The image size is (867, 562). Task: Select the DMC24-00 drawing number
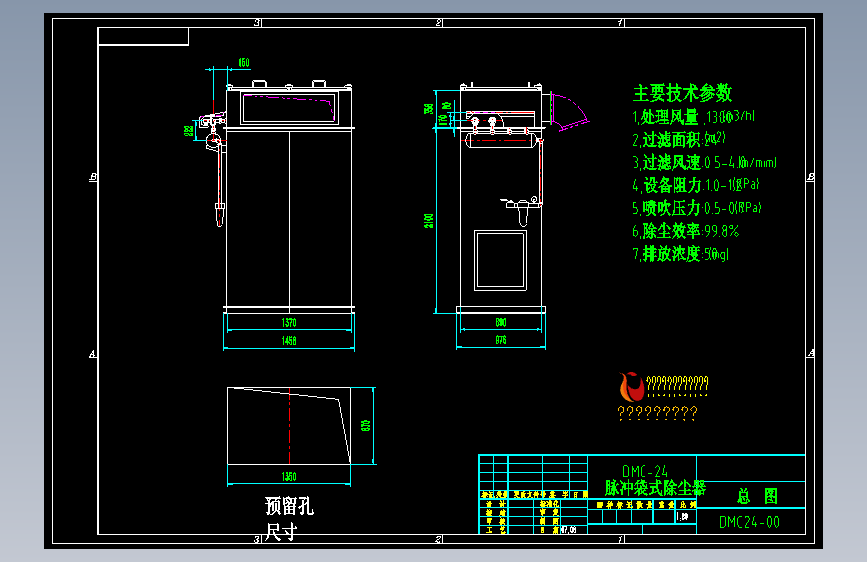[749, 522]
